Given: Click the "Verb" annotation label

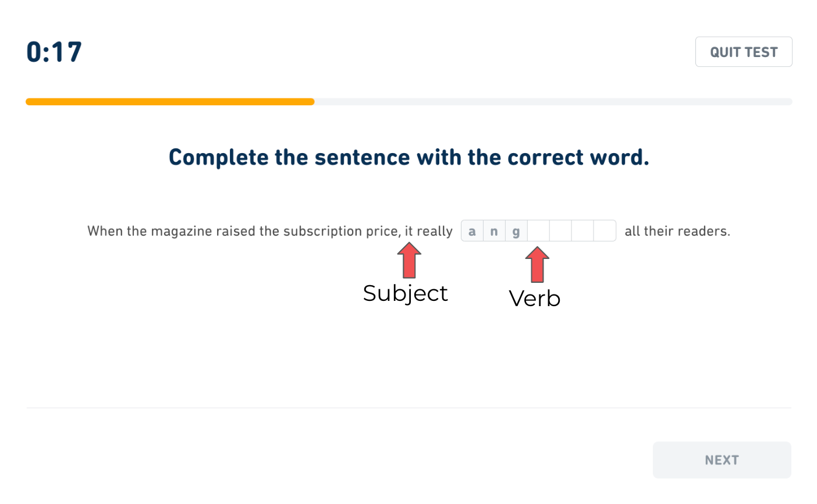Looking at the screenshot, I should (534, 299).
